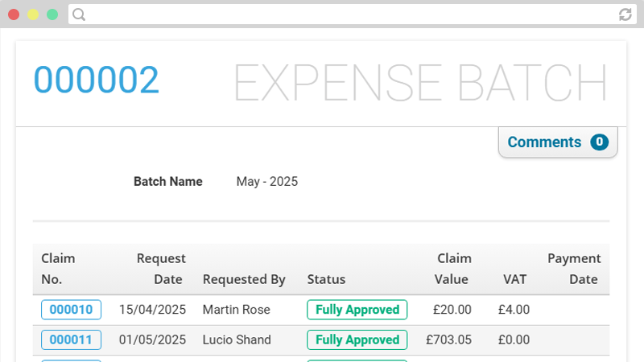
Task: Click the request date 15/04/2025
Action: pyautogui.click(x=152, y=310)
